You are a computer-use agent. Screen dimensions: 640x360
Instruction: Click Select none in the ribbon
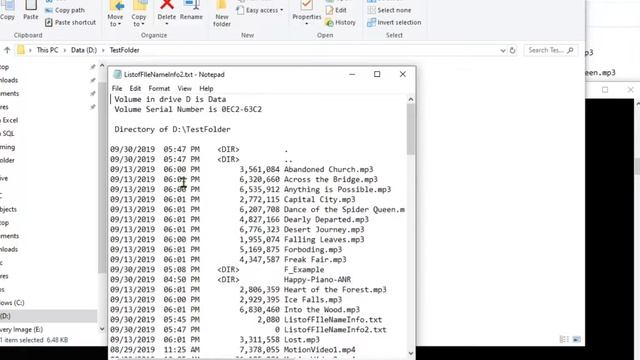tap(389, 10)
